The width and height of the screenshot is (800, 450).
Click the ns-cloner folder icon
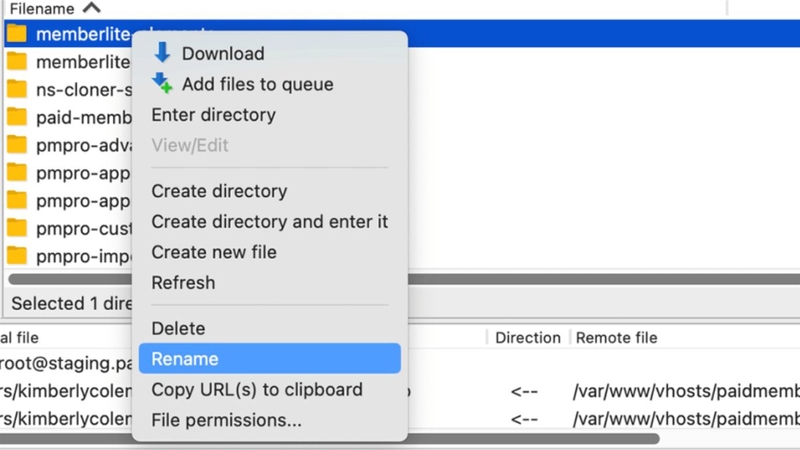[x=17, y=89]
